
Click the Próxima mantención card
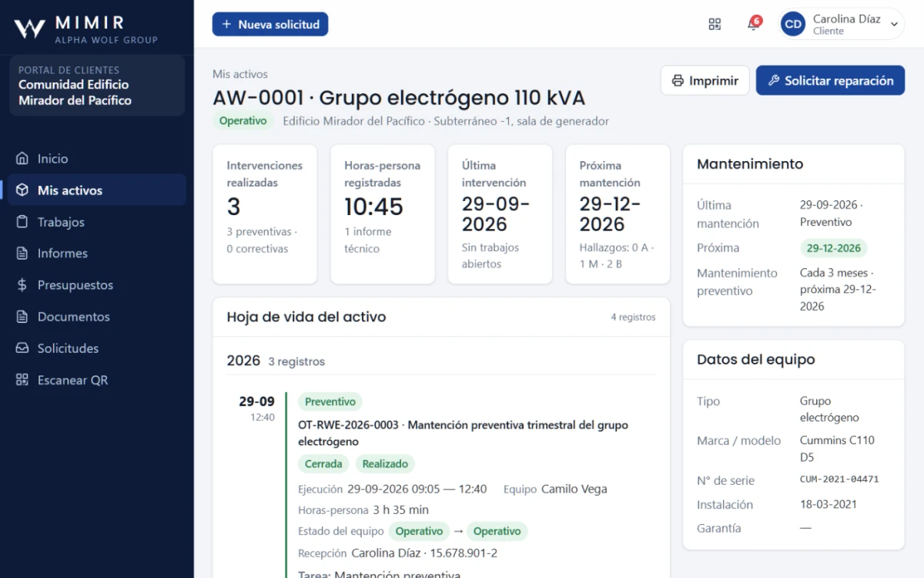(x=618, y=214)
